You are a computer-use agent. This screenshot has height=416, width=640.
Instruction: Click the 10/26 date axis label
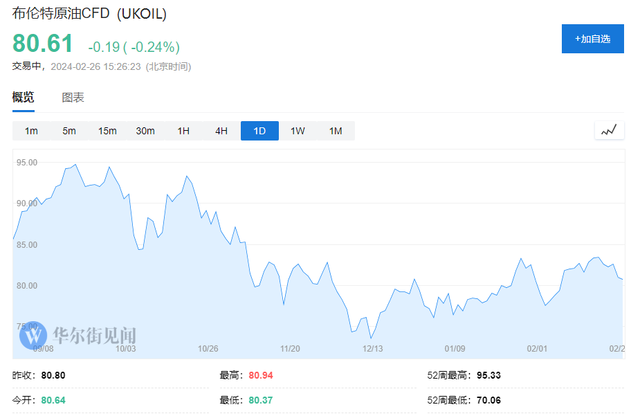click(208, 349)
